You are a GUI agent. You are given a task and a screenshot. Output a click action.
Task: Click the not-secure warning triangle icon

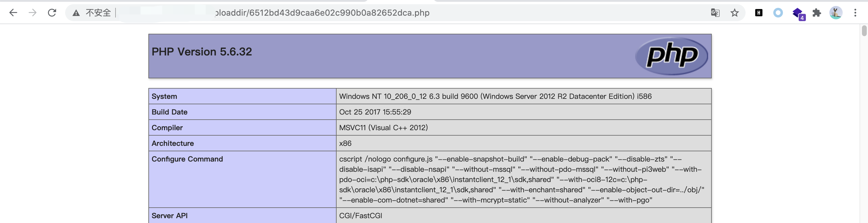click(x=76, y=13)
